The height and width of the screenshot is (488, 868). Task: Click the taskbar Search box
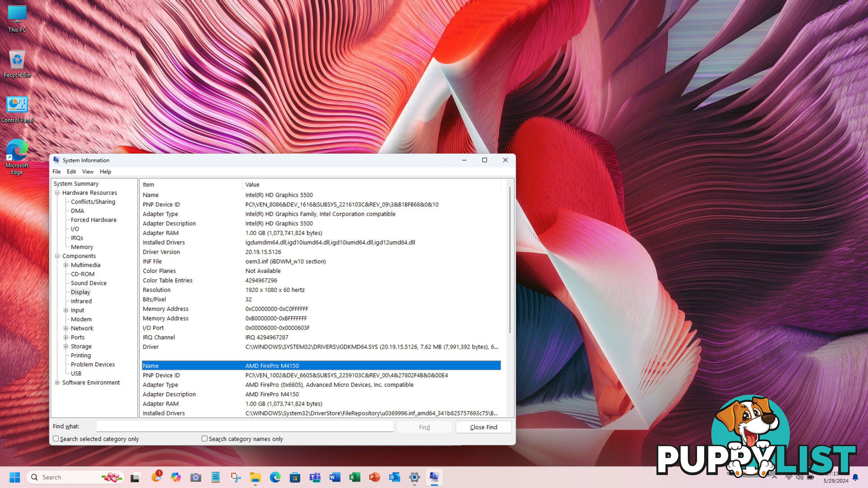tap(75, 477)
